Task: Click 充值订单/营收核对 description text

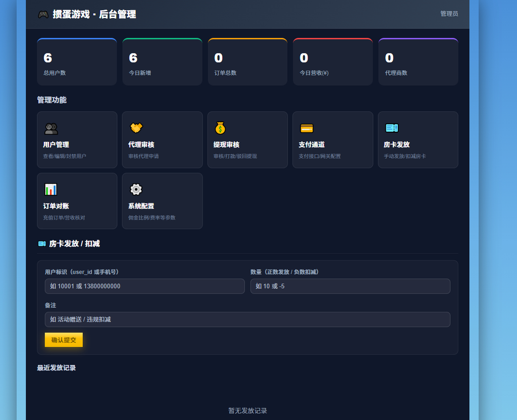Action: 64,218
